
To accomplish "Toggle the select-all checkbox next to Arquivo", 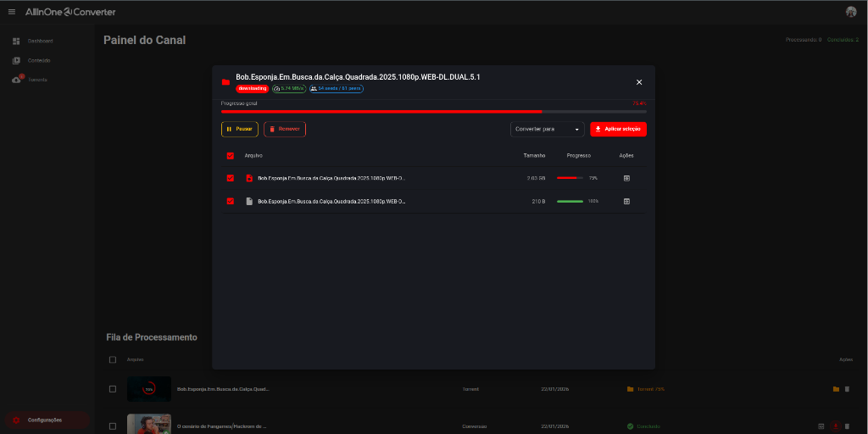I will click(x=231, y=156).
